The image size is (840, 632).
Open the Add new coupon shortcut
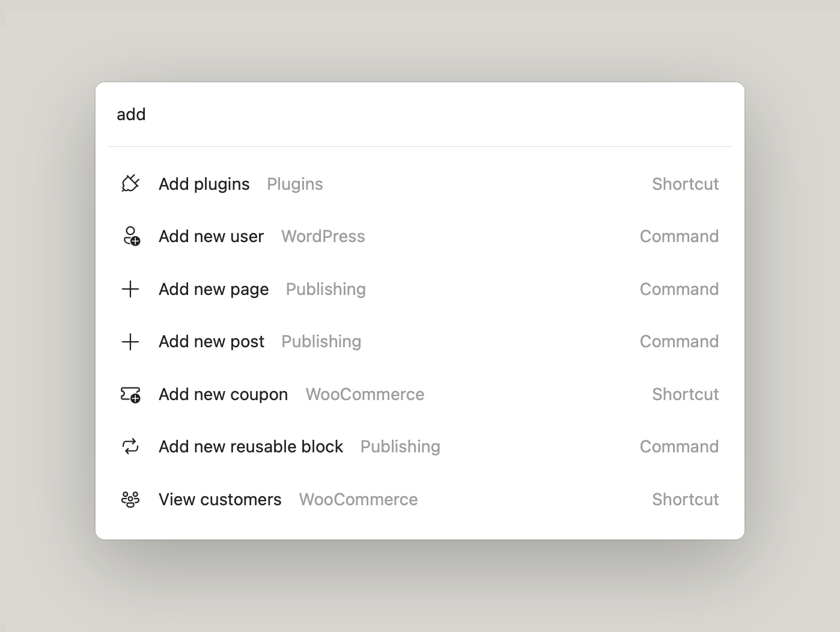pyautogui.click(x=223, y=395)
